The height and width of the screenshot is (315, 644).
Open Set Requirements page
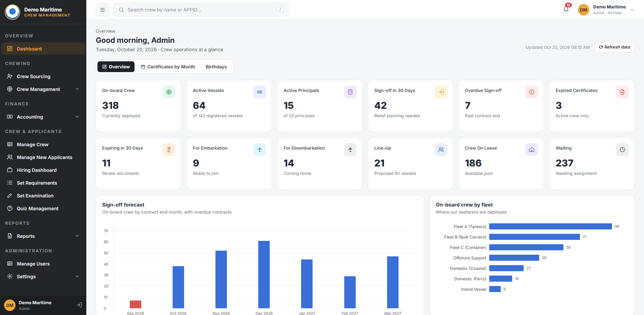click(x=43, y=183)
